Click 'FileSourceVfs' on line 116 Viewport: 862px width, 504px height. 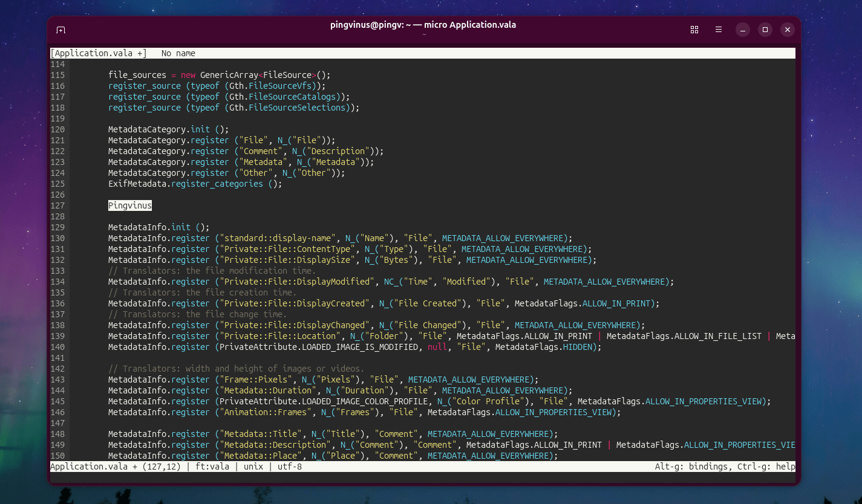tap(280, 86)
